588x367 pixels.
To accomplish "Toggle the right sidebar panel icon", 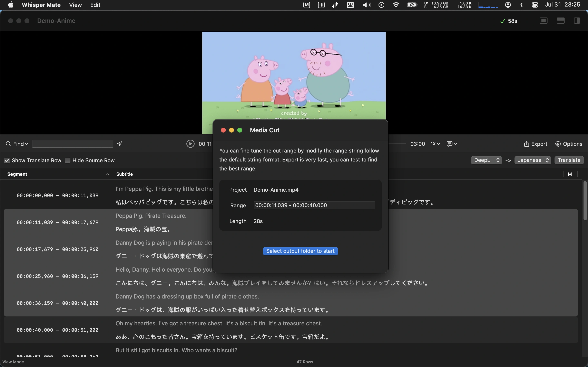I will coord(577,21).
